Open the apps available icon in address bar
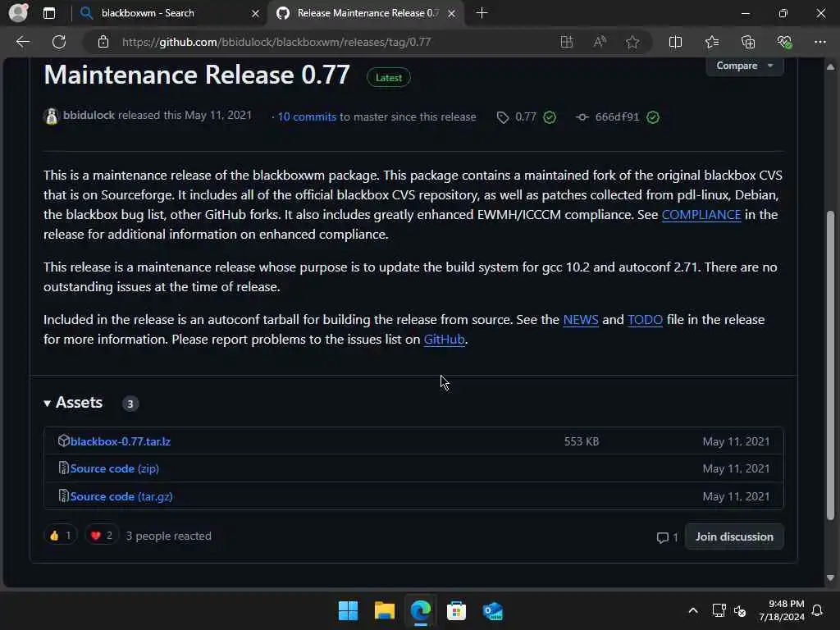This screenshot has width=840, height=630. point(567,42)
